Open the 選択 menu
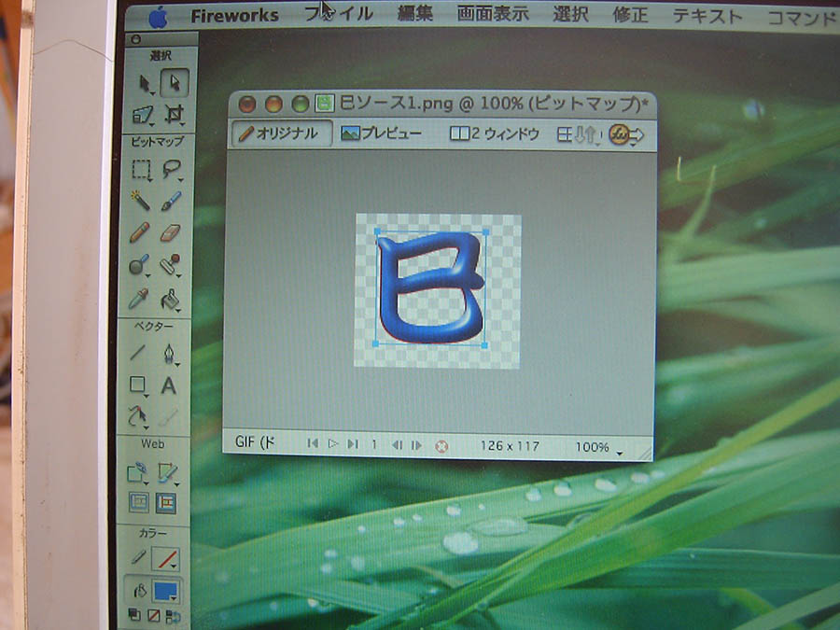This screenshot has height=630, width=840. [570, 14]
